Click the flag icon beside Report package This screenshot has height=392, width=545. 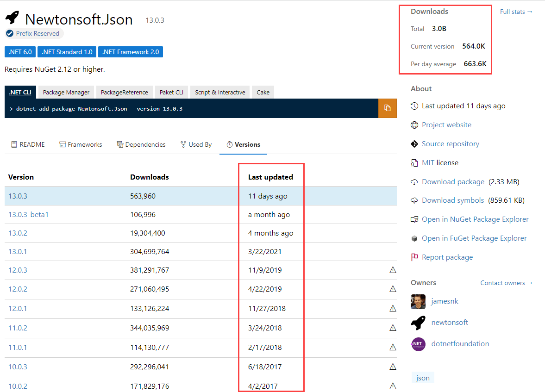tap(414, 257)
